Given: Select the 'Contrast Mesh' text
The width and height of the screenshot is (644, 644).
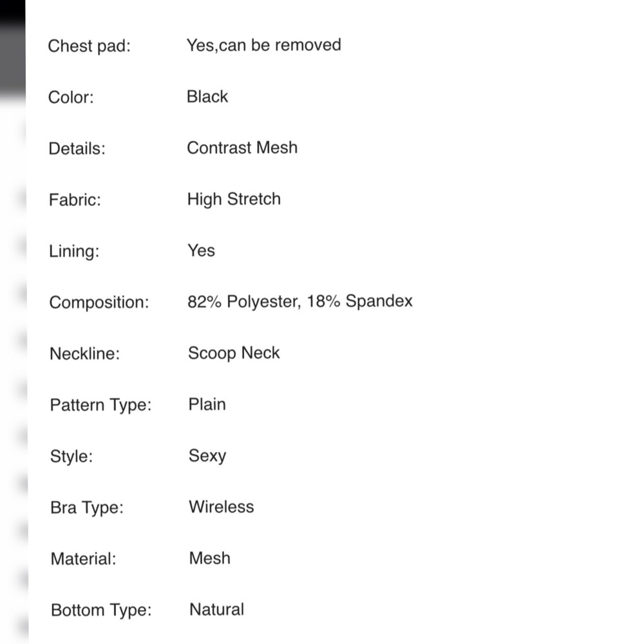Looking at the screenshot, I should coord(242,148).
